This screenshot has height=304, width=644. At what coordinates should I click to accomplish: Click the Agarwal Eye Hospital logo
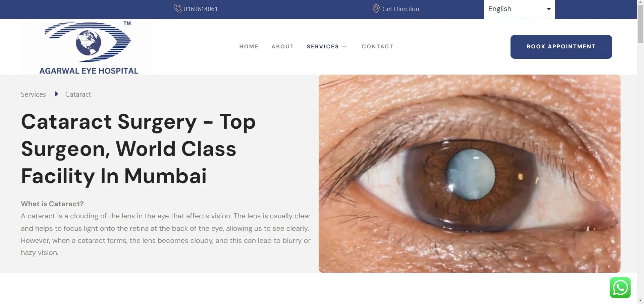[x=87, y=47]
